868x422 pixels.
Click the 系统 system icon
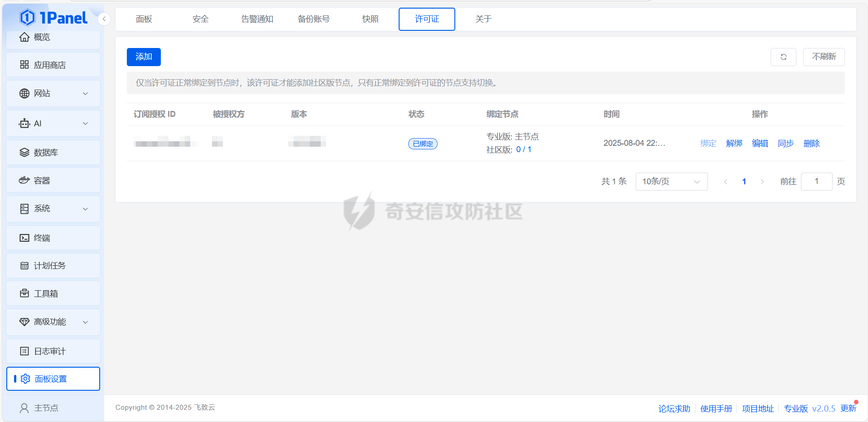pos(24,209)
